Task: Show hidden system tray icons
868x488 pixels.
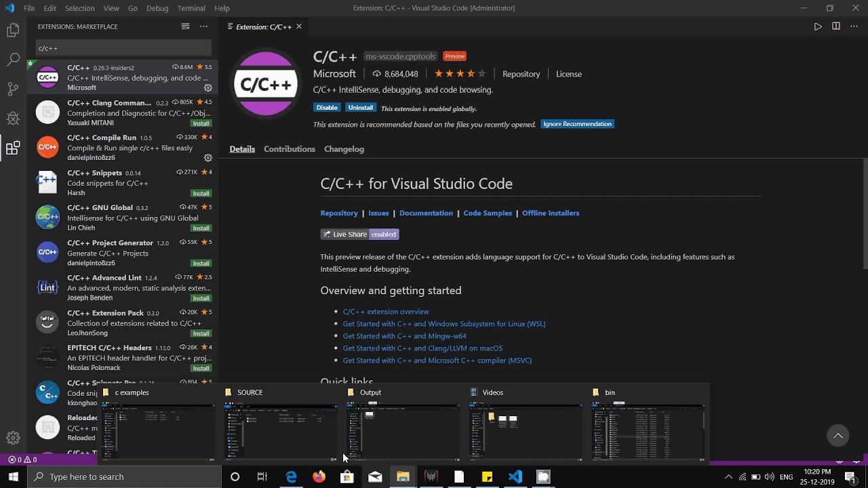Action: tap(729, 477)
